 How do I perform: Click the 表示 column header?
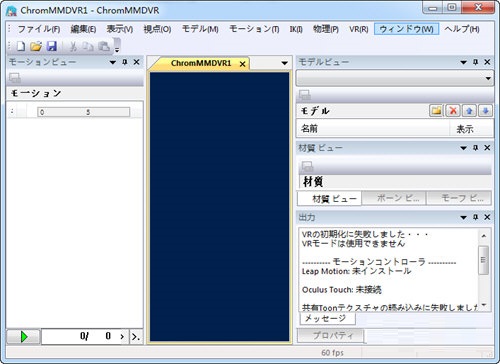(471, 128)
